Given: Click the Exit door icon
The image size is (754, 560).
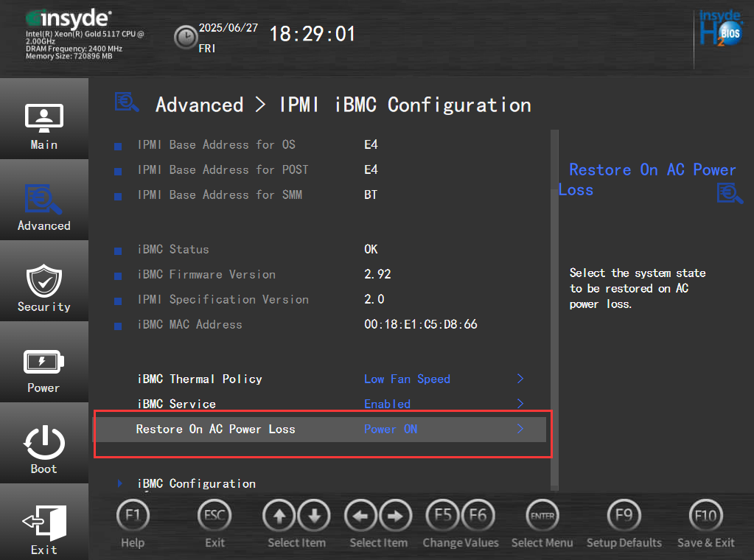Looking at the screenshot, I should click(x=44, y=522).
